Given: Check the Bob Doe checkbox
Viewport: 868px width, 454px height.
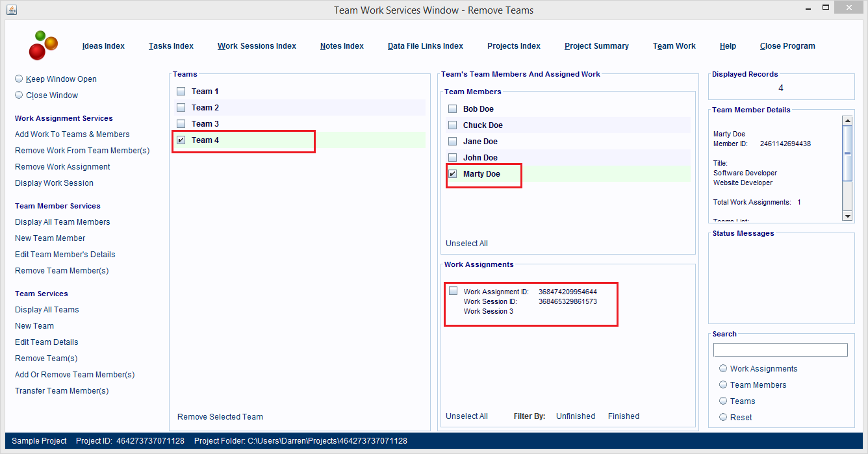Looking at the screenshot, I should [453, 109].
